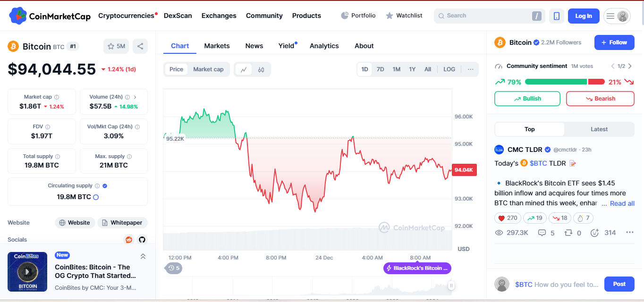Switch to candlestick chart icon
This screenshot has width=644, height=302.
(261, 69)
